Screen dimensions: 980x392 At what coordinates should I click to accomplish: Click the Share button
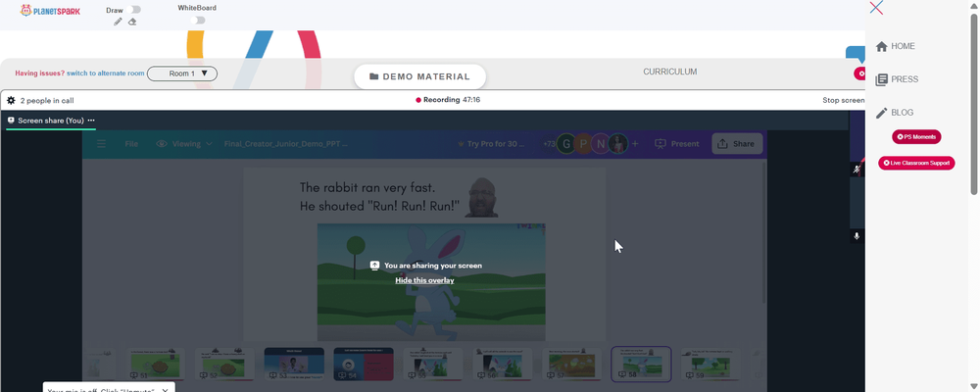(x=737, y=144)
